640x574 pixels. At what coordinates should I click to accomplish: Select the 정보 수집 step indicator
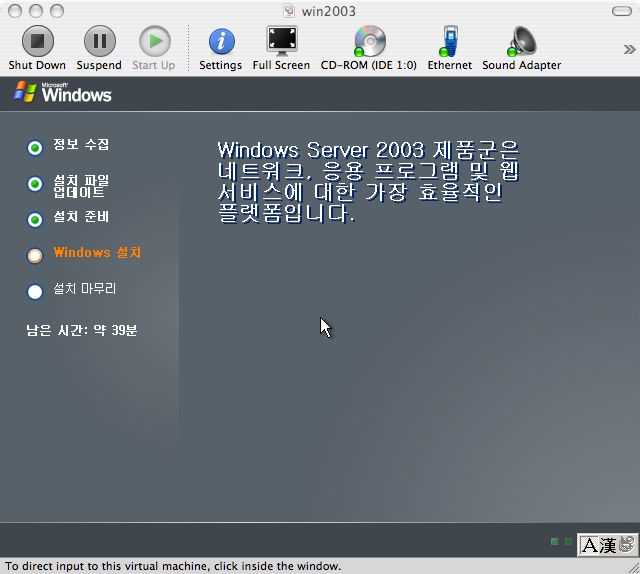(35, 148)
